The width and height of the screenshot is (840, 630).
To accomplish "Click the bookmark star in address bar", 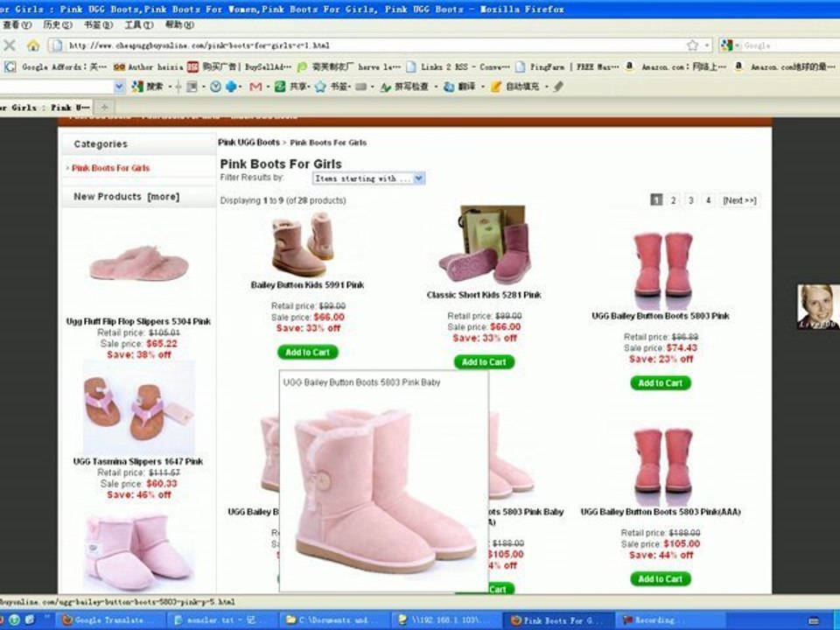I will tap(693, 45).
